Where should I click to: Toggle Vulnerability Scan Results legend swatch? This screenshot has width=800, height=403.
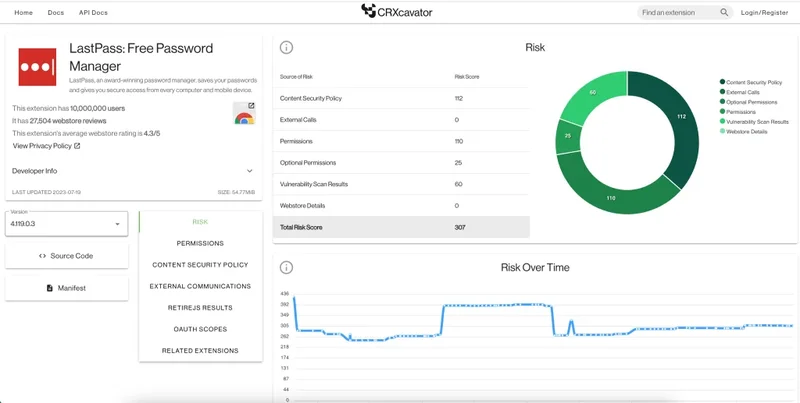(722, 121)
